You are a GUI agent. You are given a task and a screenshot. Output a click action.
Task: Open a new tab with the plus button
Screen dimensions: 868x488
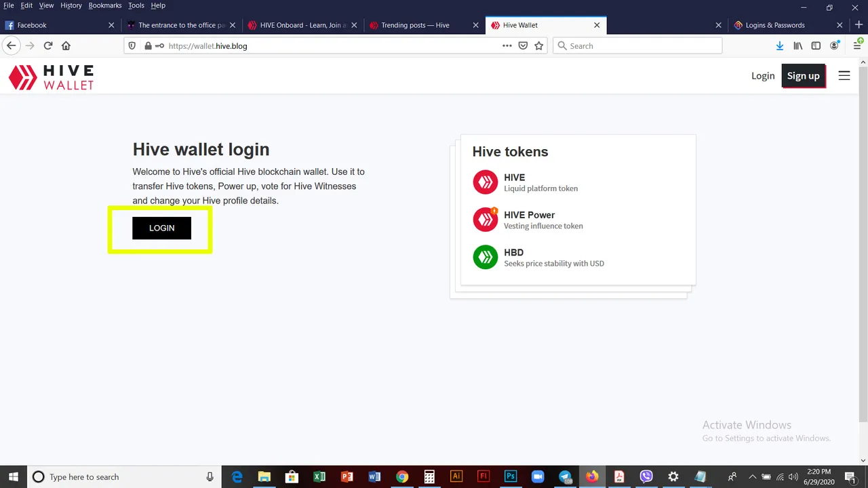(x=859, y=25)
